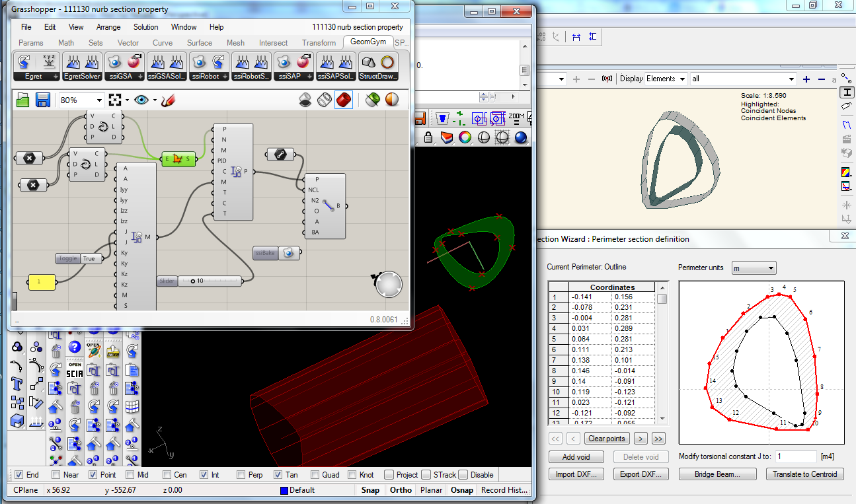Image resolution: width=856 pixels, height=504 pixels.
Task: Click the sphere icon on the ssiBake component
Action: [288, 253]
